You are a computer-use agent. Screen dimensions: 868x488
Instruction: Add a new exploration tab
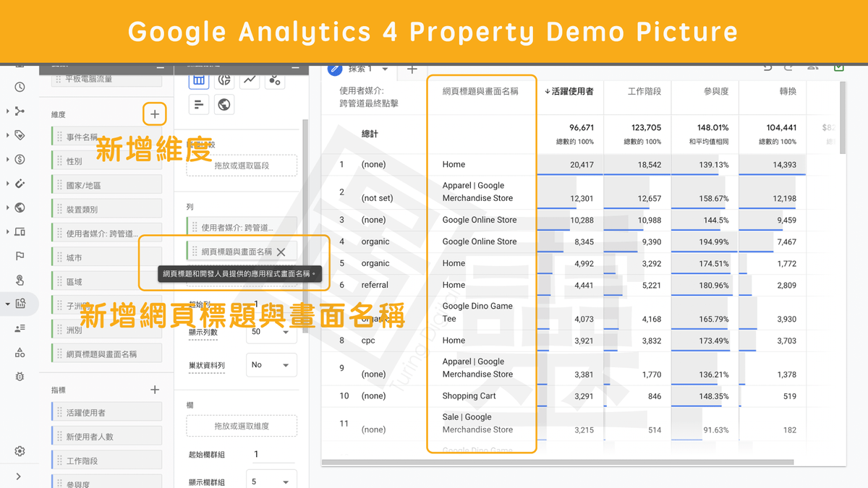[x=412, y=69]
